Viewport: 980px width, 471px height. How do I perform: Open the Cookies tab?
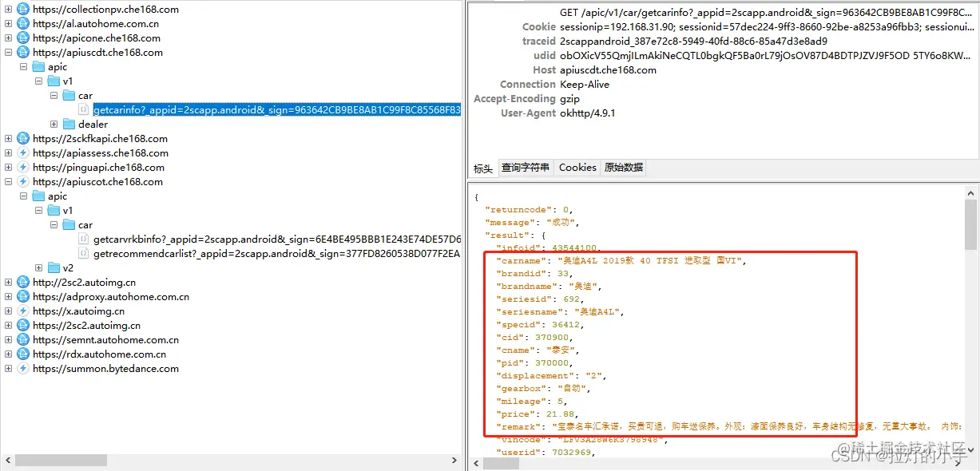577,168
